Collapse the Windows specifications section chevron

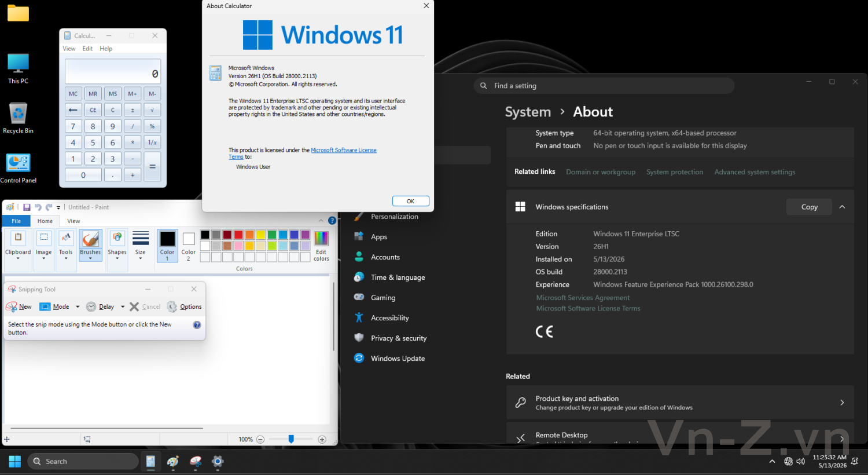[842, 207]
